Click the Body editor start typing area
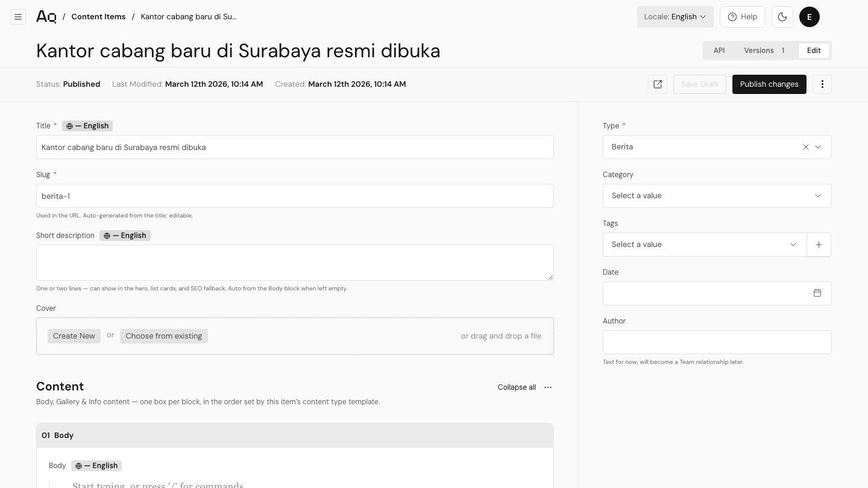Viewport: 868px width, 488px height. point(158,485)
